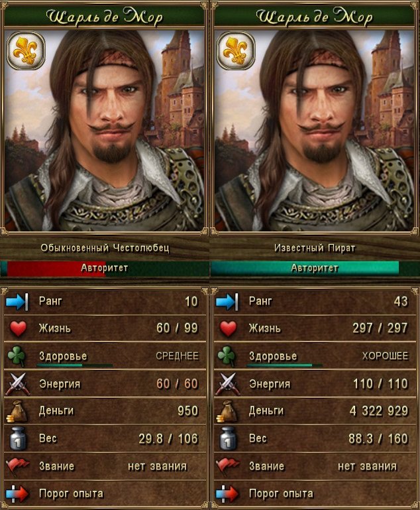Click the experience threshold arrow icon in right panel

coord(227,493)
